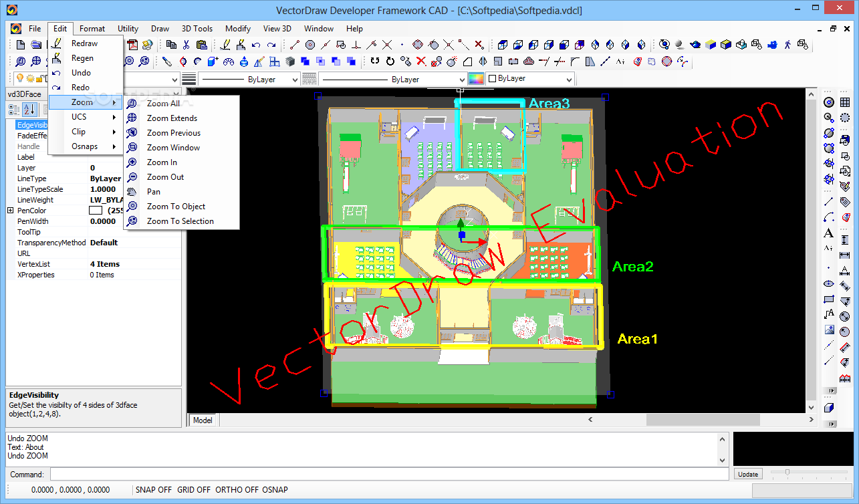Choose Zoom Extents from Zoom submenu
Viewport: 859px width, 504px height.
181,118
